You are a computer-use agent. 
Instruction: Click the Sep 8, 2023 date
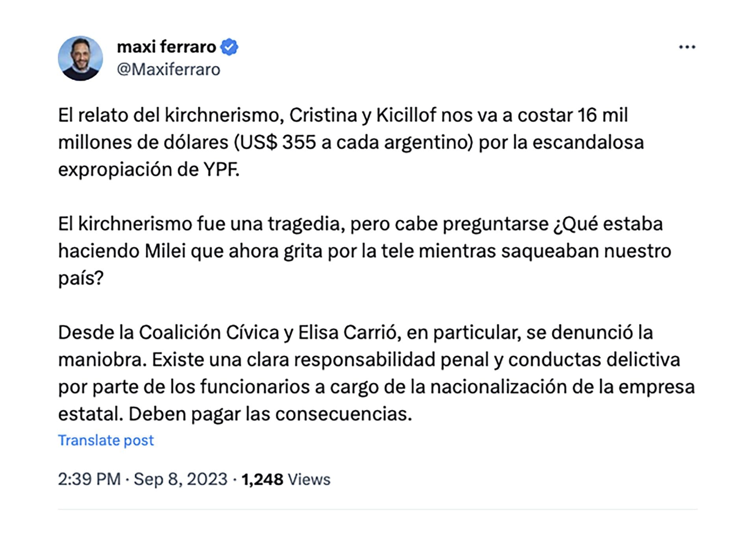coord(180,479)
